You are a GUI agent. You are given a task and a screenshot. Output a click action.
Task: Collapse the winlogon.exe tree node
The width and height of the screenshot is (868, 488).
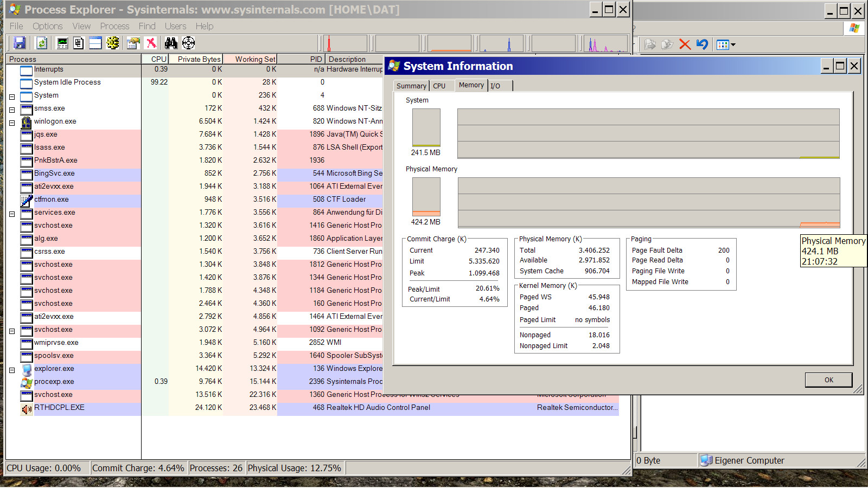[x=12, y=123]
